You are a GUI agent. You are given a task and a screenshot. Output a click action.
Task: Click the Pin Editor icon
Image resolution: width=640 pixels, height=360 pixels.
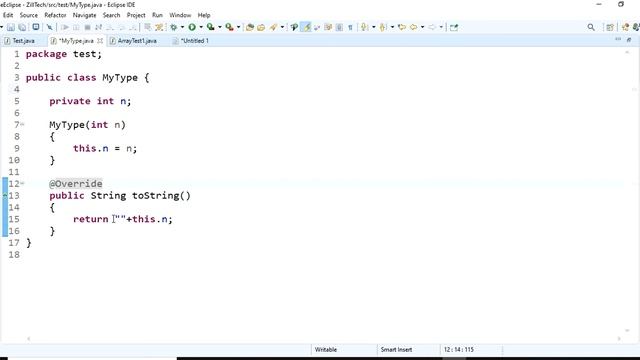454,27
